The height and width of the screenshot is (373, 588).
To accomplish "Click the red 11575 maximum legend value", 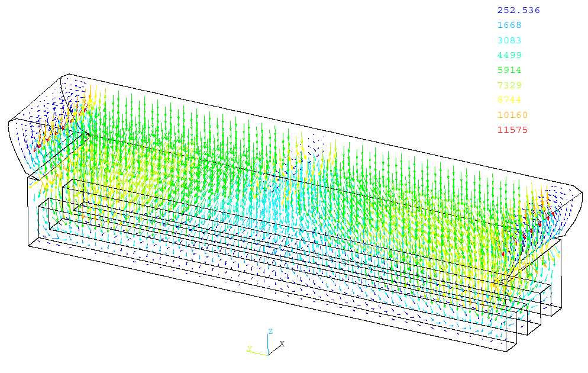I will click(512, 130).
